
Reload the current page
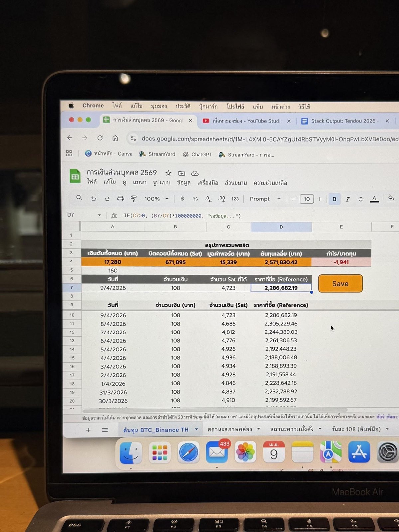[100, 138]
